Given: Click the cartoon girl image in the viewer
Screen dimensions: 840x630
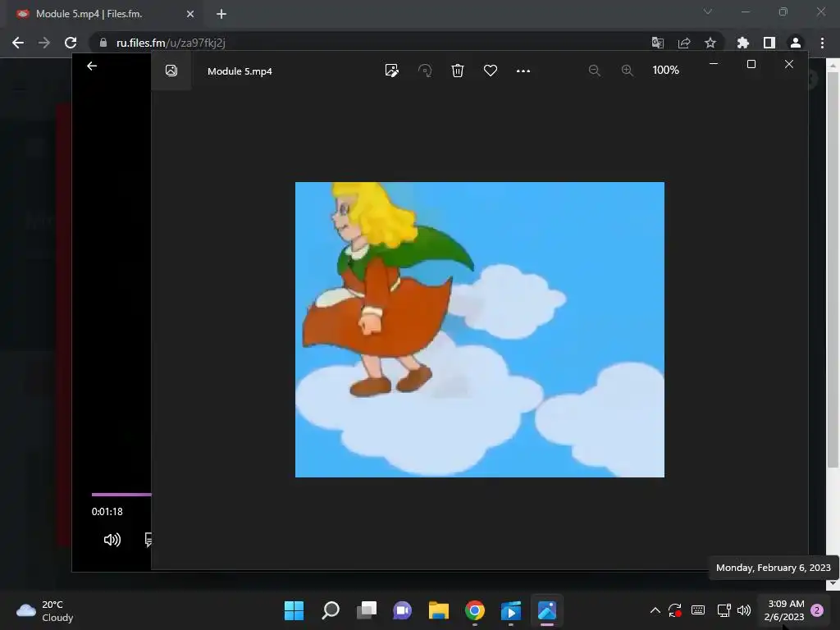Looking at the screenshot, I should 479,330.
